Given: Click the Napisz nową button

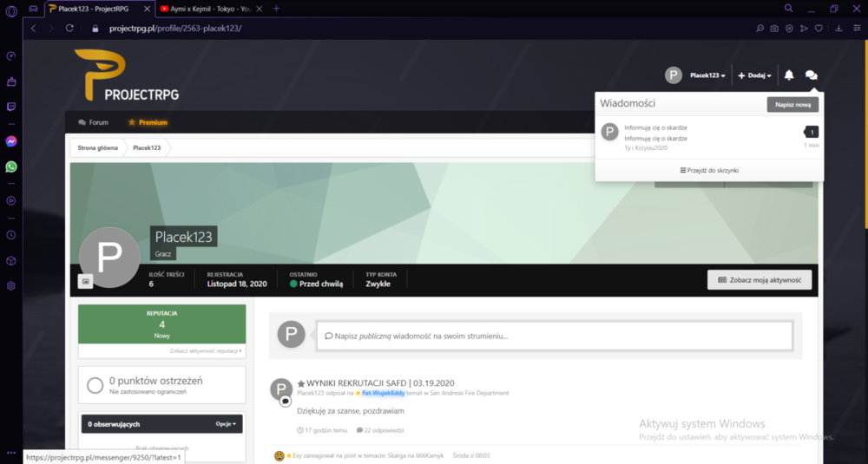Looking at the screenshot, I should click(792, 105).
